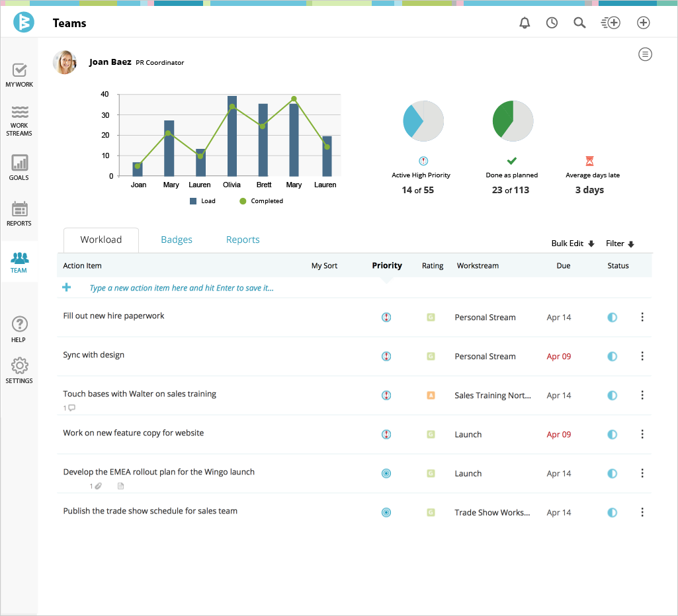678x616 pixels.
Task: Open the overdue 'Apr 09' due date on Sync with design
Action: pyautogui.click(x=559, y=356)
